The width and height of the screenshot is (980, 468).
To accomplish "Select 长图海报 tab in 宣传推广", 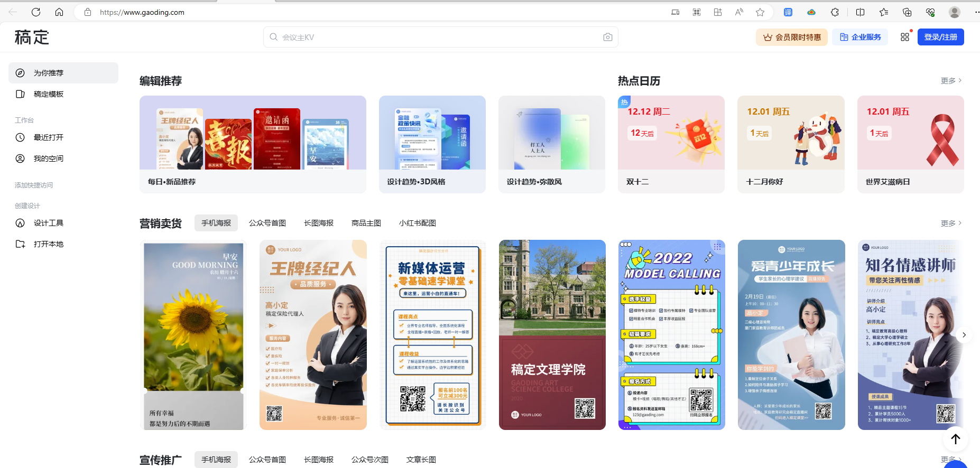I will [x=319, y=460].
